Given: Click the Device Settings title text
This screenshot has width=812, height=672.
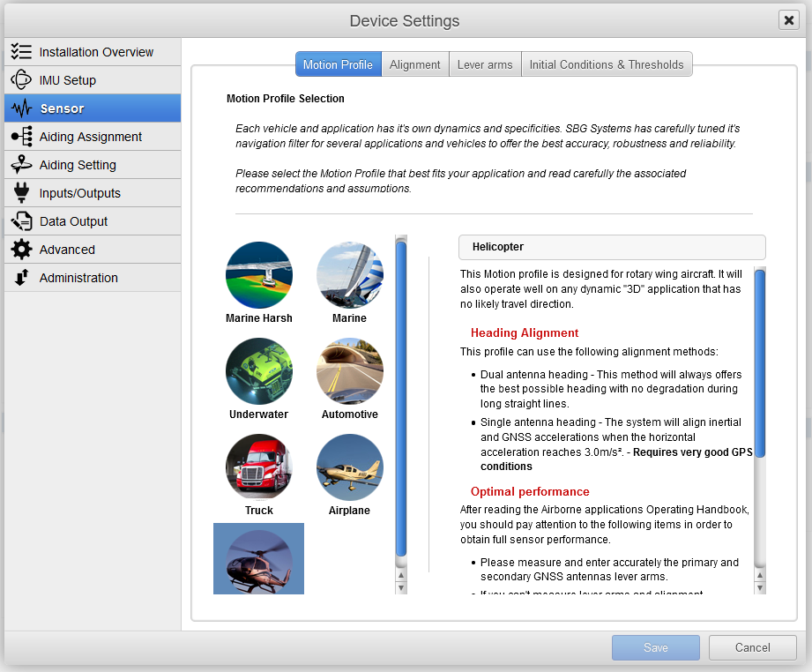Looking at the screenshot, I should [x=405, y=21].
